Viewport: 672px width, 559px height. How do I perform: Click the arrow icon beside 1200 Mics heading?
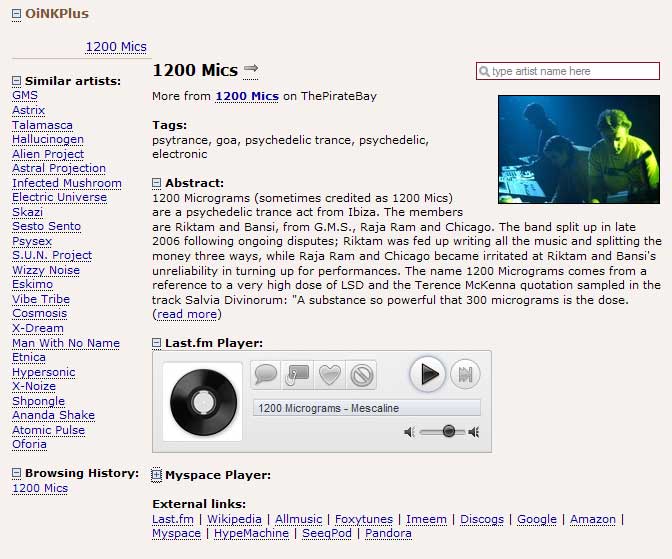251,69
